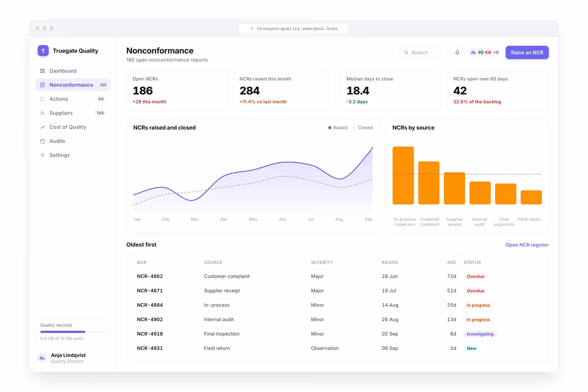Open the Audits page
Image resolution: width=588 pixels, height=392 pixels.
[73, 141]
